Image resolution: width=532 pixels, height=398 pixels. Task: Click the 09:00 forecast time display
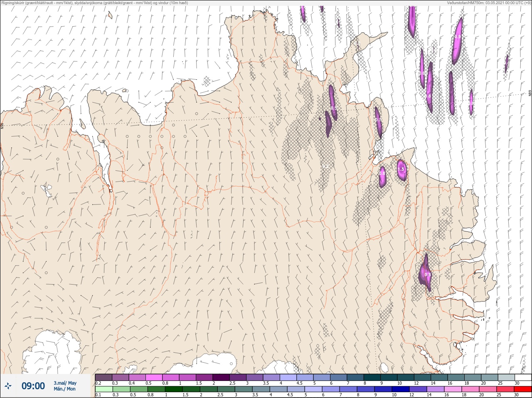[33, 386]
